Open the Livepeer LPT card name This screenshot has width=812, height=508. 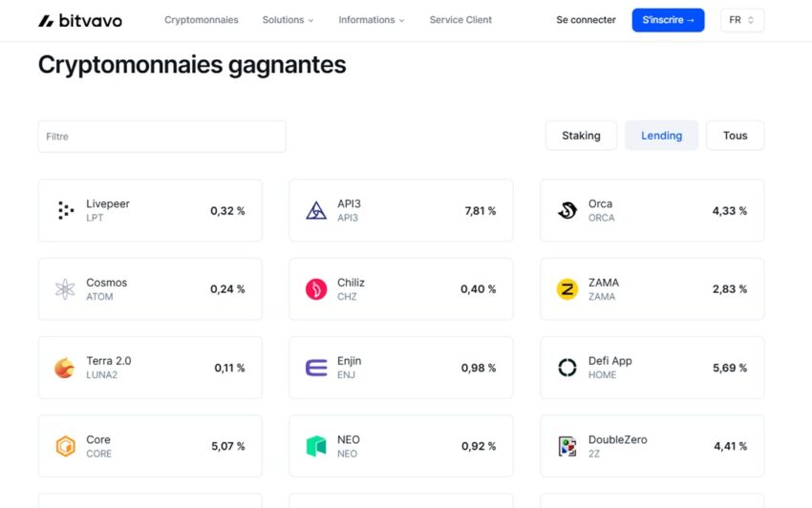108,203
